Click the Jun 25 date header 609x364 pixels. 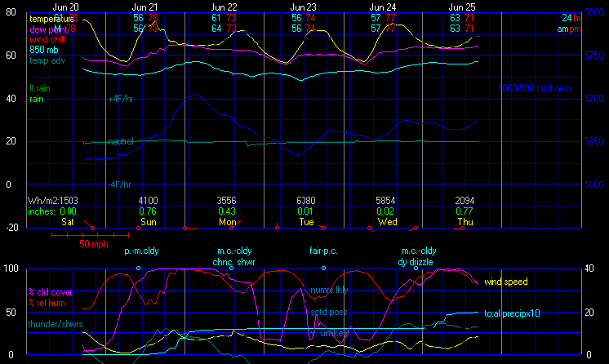tap(461, 7)
